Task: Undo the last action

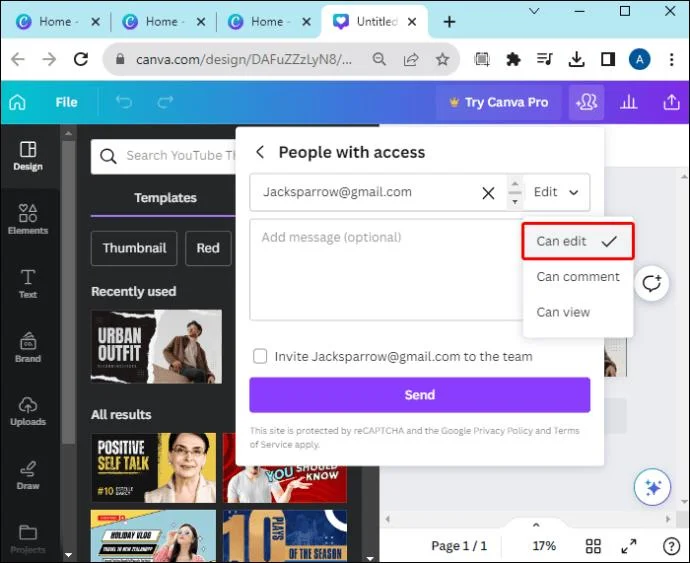Action: pos(124,103)
